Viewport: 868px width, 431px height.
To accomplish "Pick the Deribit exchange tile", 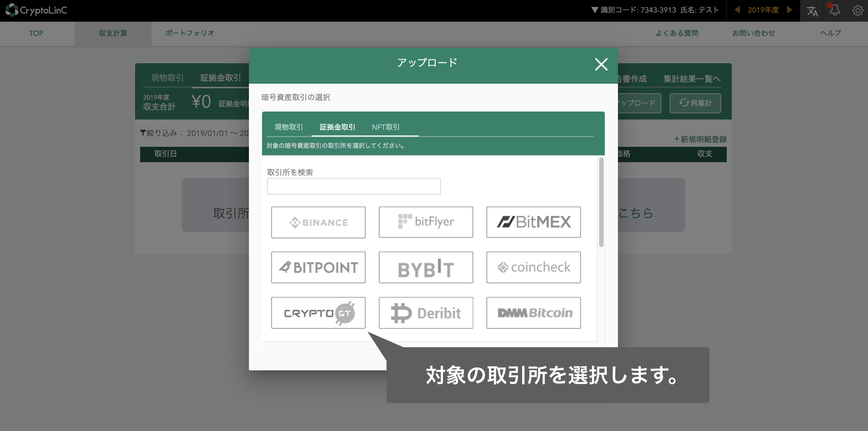I will pyautogui.click(x=426, y=313).
